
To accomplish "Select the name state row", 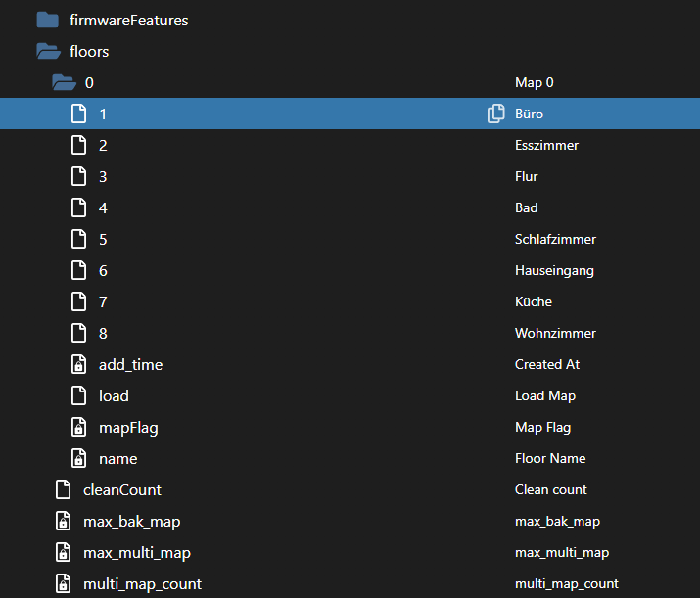I will (x=117, y=458).
